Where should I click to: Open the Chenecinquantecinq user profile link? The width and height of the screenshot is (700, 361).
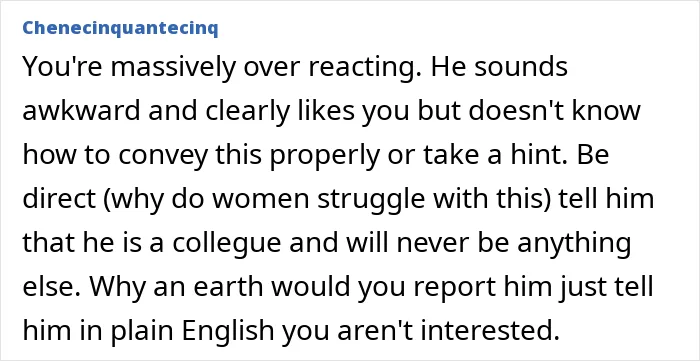click(x=120, y=28)
